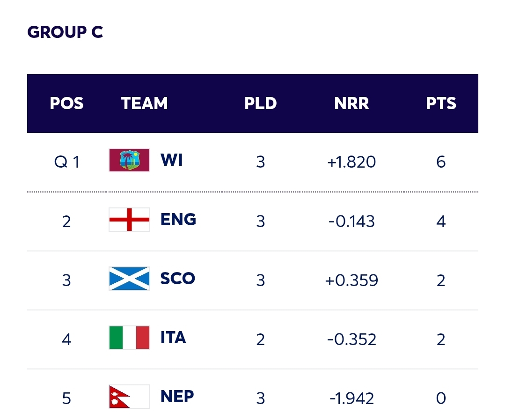Click the Scotland flag icon

click(129, 279)
